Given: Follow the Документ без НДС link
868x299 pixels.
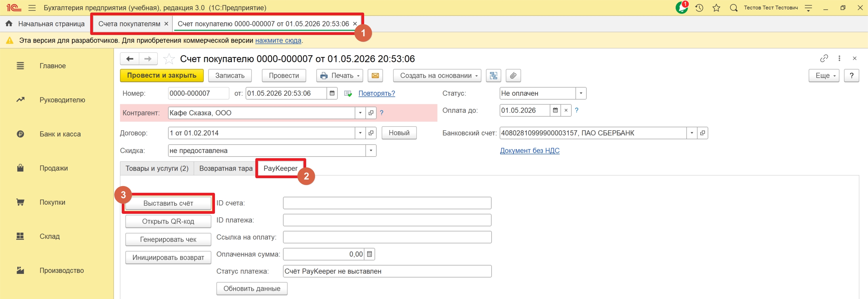Looking at the screenshot, I should click(x=530, y=151).
